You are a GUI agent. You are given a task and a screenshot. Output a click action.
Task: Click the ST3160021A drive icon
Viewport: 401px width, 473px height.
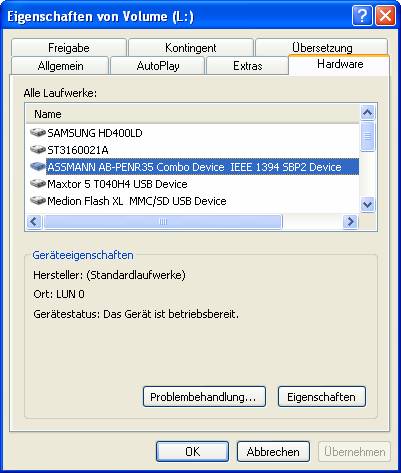pos(38,150)
